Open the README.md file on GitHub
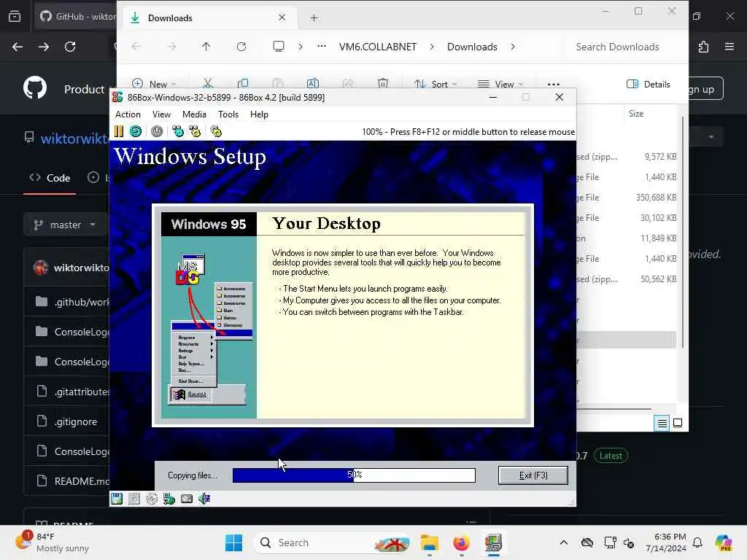The image size is (747, 560). (x=82, y=481)
